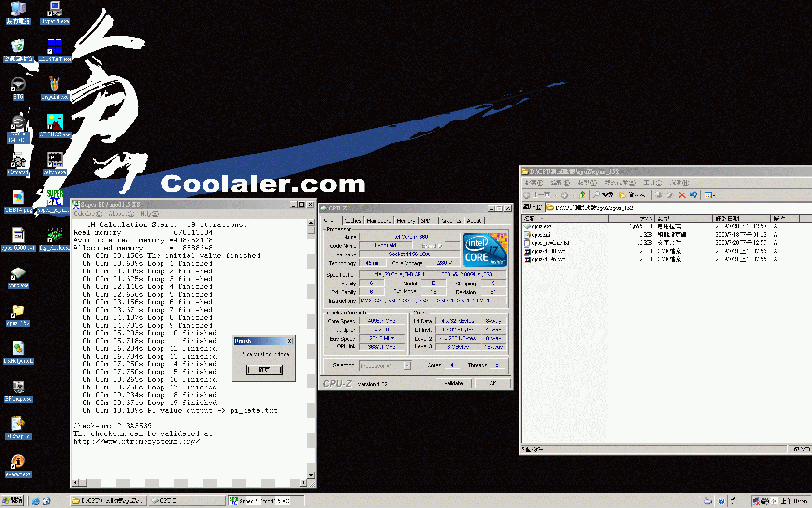Launch EPSnap.exe desktop icon
The height and width of the screenshot is (508, 812).
[x=18, y=390]
